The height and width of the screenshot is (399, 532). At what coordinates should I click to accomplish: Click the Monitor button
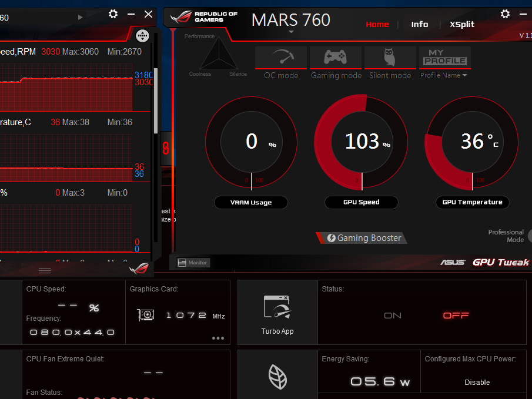click(193, 263)
